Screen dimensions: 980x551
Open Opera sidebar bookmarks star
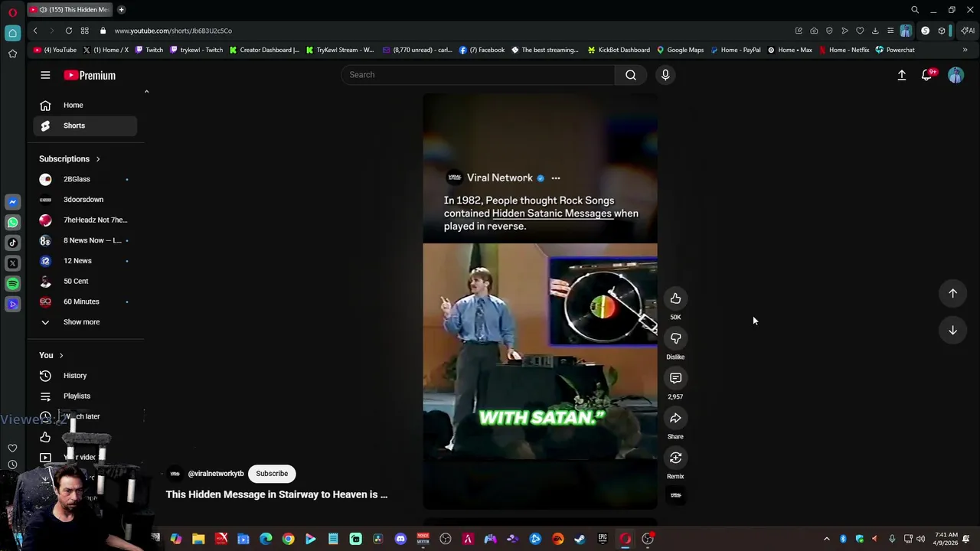(12, 54)
